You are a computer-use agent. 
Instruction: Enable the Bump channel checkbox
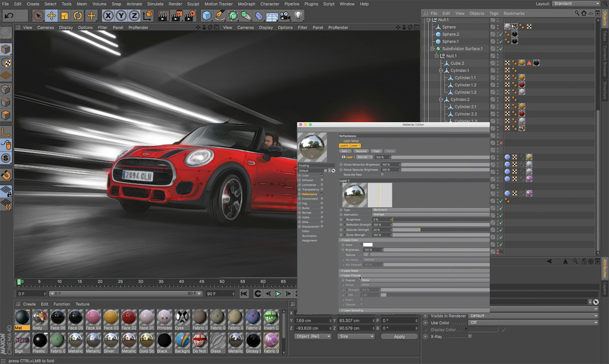322,208
